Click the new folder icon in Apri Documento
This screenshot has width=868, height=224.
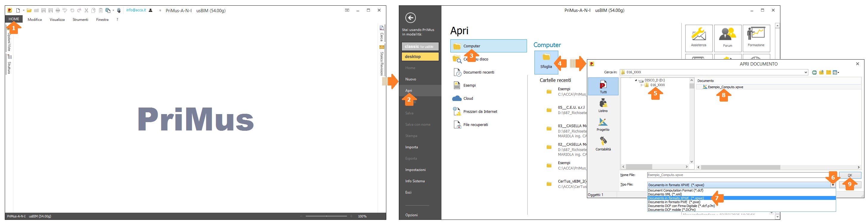point(828,72)
